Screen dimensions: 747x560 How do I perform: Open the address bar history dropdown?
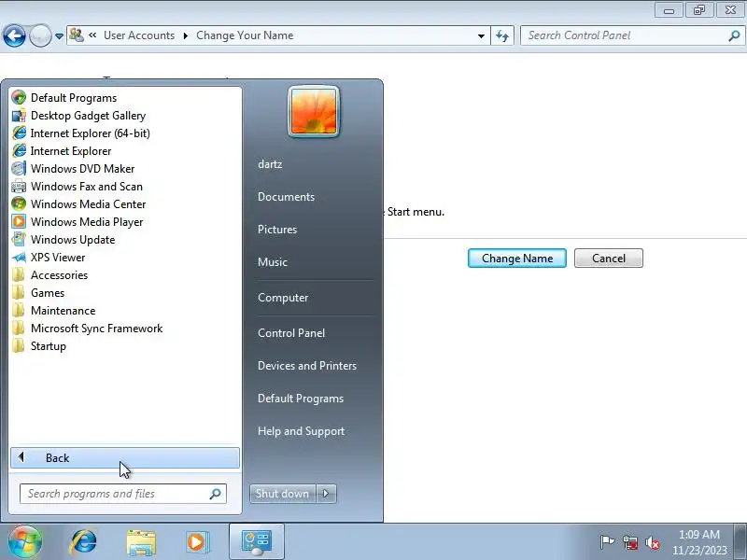[x=481, y=35]
